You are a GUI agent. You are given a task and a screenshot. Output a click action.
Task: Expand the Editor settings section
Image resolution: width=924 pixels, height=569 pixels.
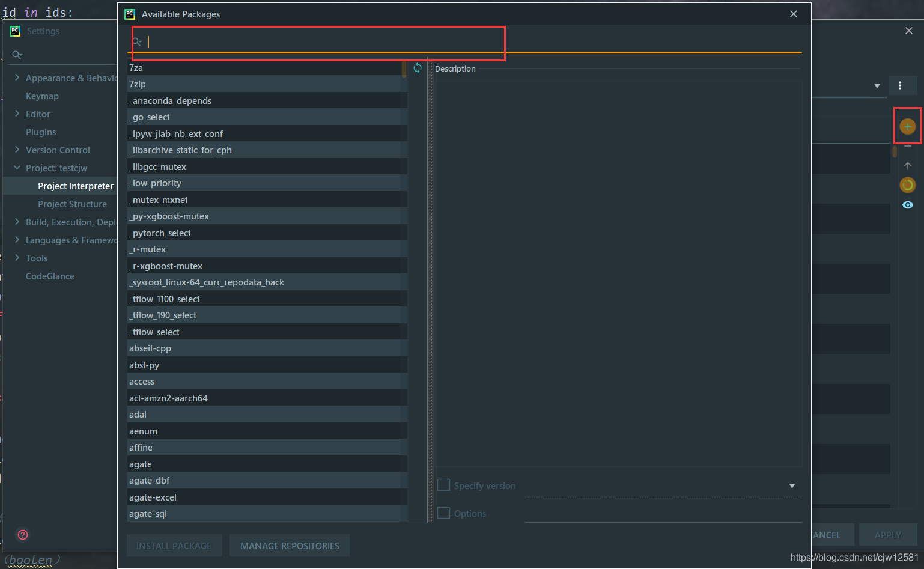pyautogui.click(x=17, y=114)
